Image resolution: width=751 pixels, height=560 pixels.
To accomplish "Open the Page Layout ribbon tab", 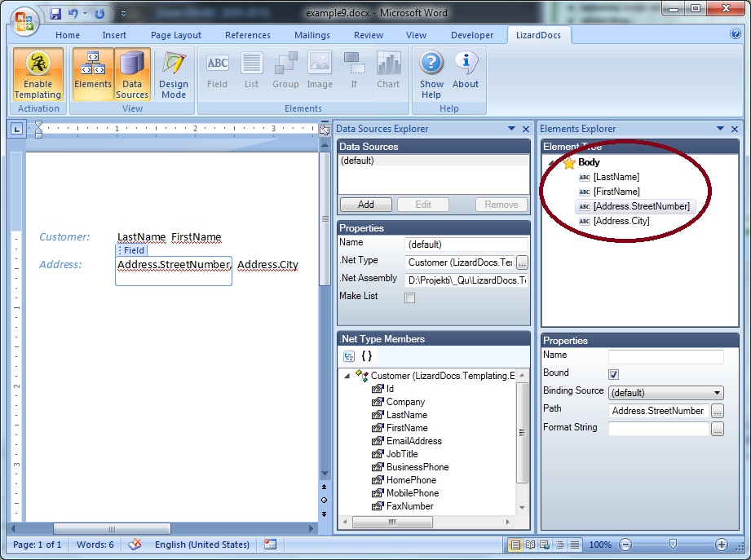I will 176,35.
